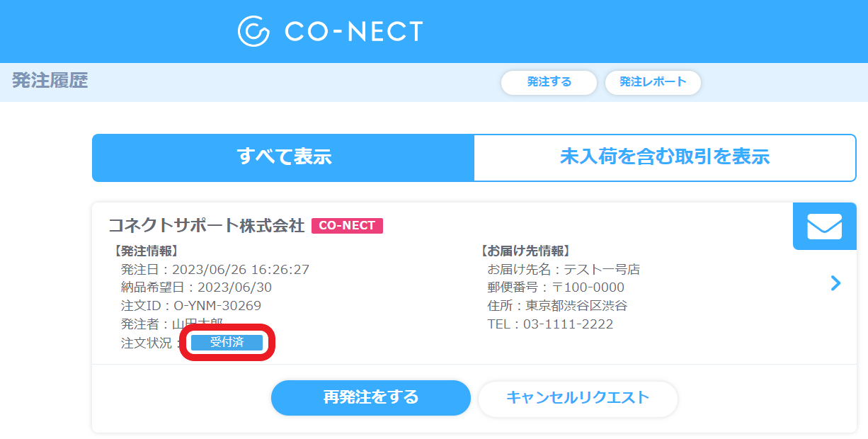The height and width of the screenshot is (439, 868).
Task: Click the CO-NECT header wordmark text
Action: [x=353, y=31]
